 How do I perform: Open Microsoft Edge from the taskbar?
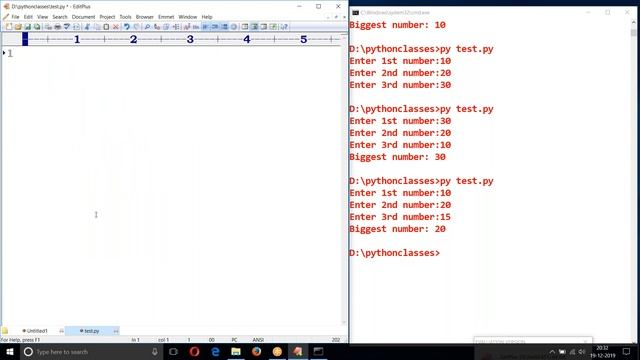tap(215, 351)
